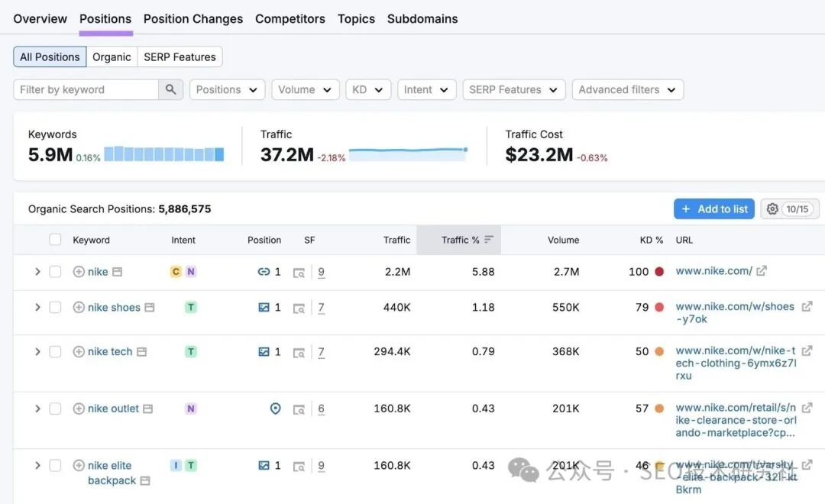Open the Positions filter dropdown
The image size is (825, 504).
click(227, 89)
